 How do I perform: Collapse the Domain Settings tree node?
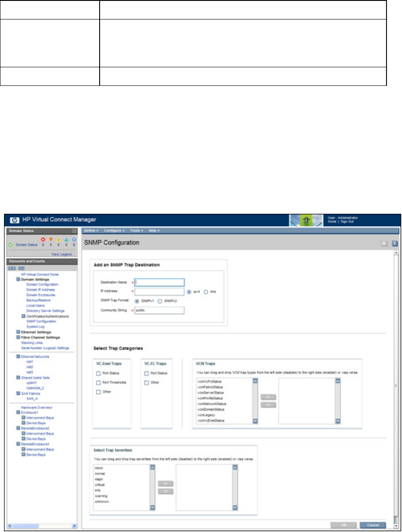pyautogui.click(x=18, y=280)
